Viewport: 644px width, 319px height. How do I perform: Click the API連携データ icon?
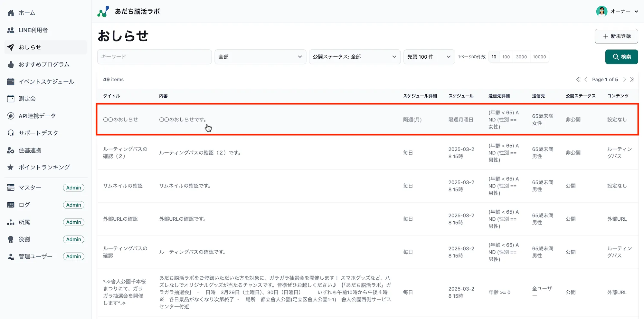click(11, 116)
